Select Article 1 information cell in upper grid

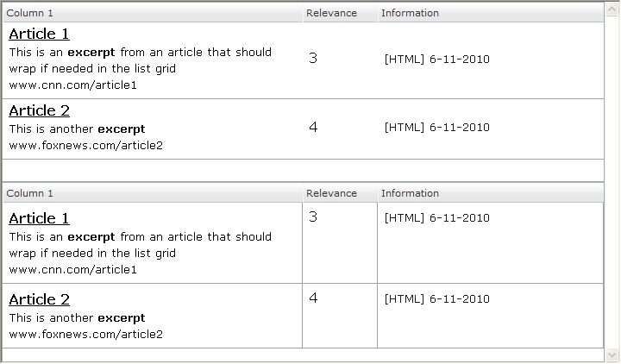pyautogui.click(x=437, y=60)
